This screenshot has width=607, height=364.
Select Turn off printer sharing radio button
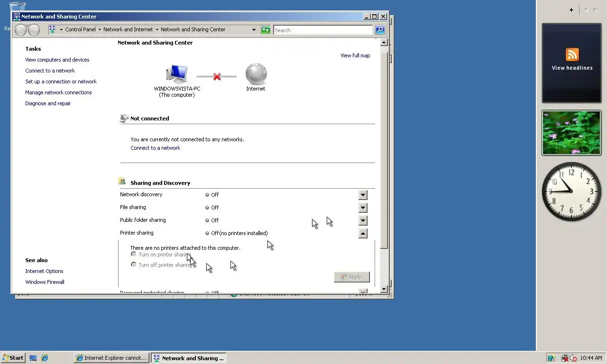(134, 265)
